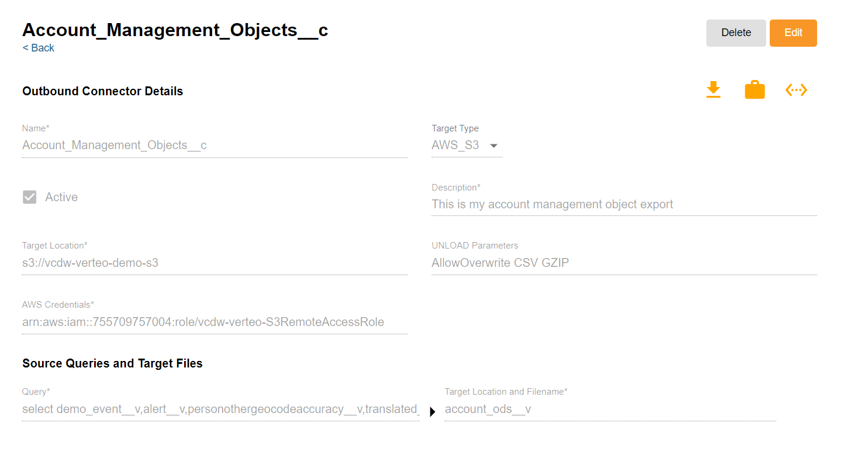Focus the Target Location s3 field

click(214, 263)
